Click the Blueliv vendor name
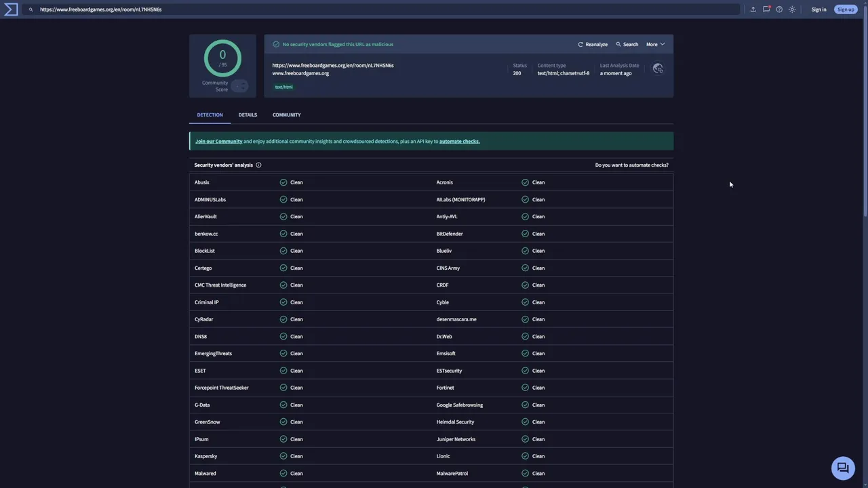The height and width of the screenshot is (488, 868). [x=443, y=251]
